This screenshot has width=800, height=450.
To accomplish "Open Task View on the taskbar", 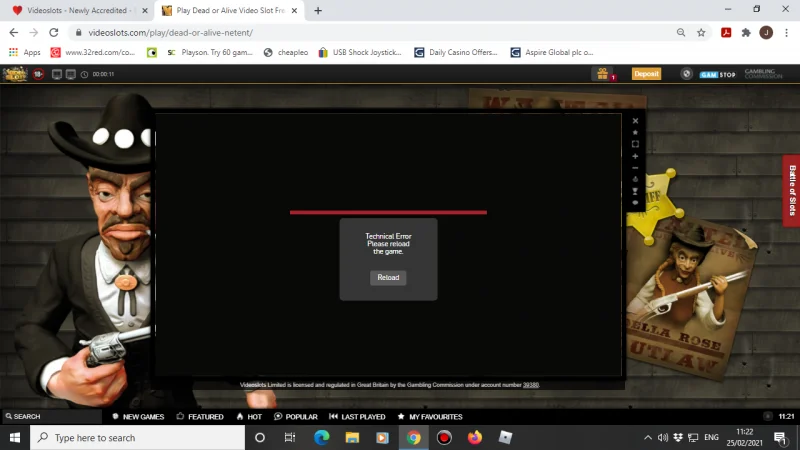I will click(x=290, y=438).
